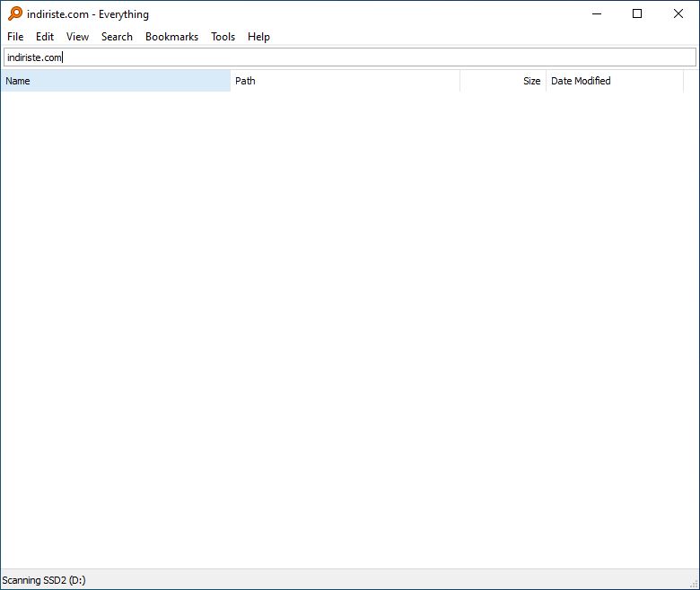Image resolution: width=700 pixels, height=590 pixels.
Task: Open the Edit menu
Action: 45,37
